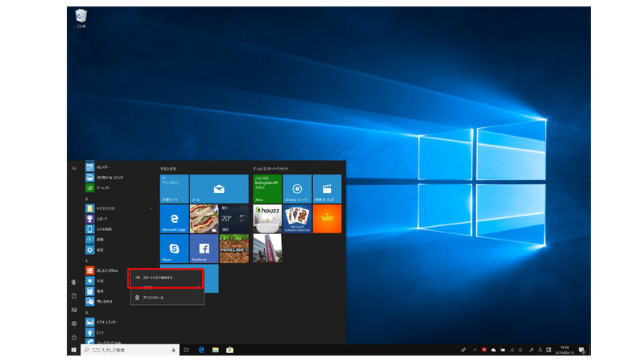Click the tile group header above the Calendar tile
The height and width of the screenshot is (362, 644).
168,169
